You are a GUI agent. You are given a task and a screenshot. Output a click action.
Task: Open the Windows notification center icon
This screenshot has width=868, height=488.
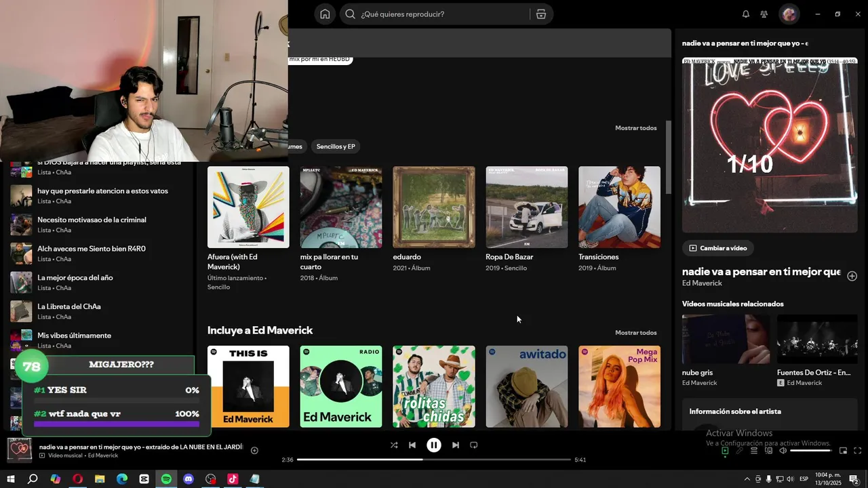854,479
